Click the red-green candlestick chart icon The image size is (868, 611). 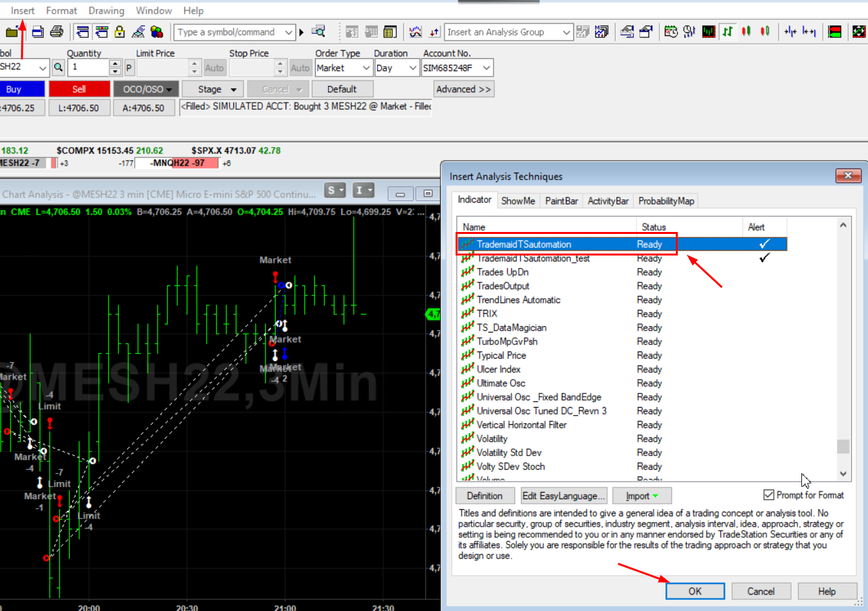tap(746, 31)
